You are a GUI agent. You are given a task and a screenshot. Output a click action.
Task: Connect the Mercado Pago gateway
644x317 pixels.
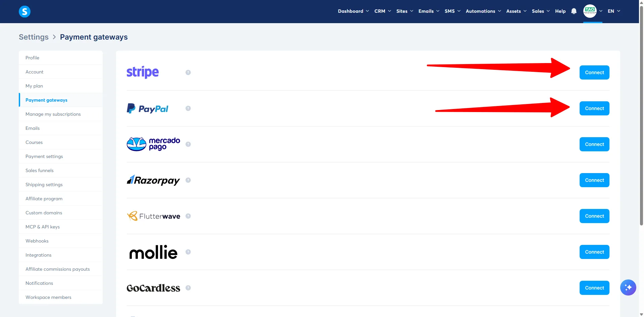coord(594,144)
